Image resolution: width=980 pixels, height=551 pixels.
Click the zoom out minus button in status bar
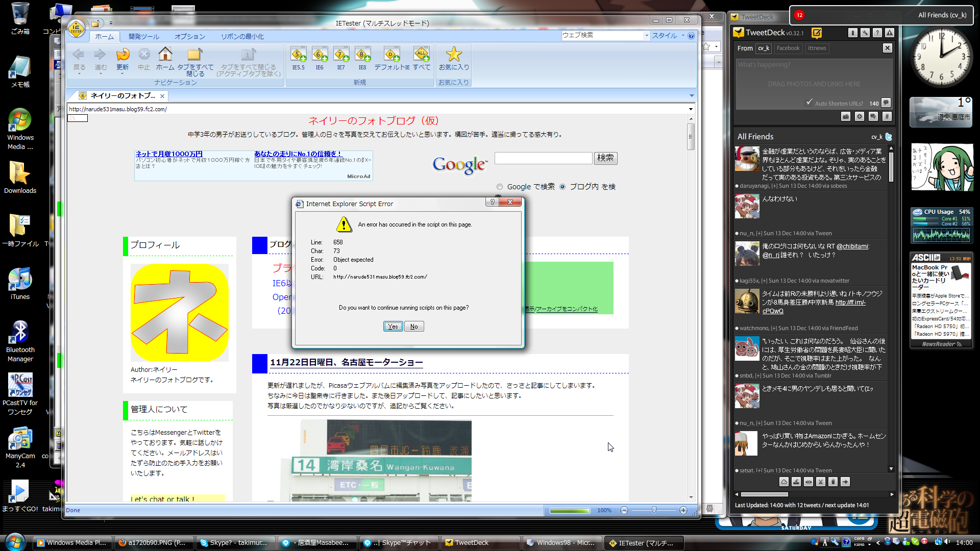[x=624, y=510]
